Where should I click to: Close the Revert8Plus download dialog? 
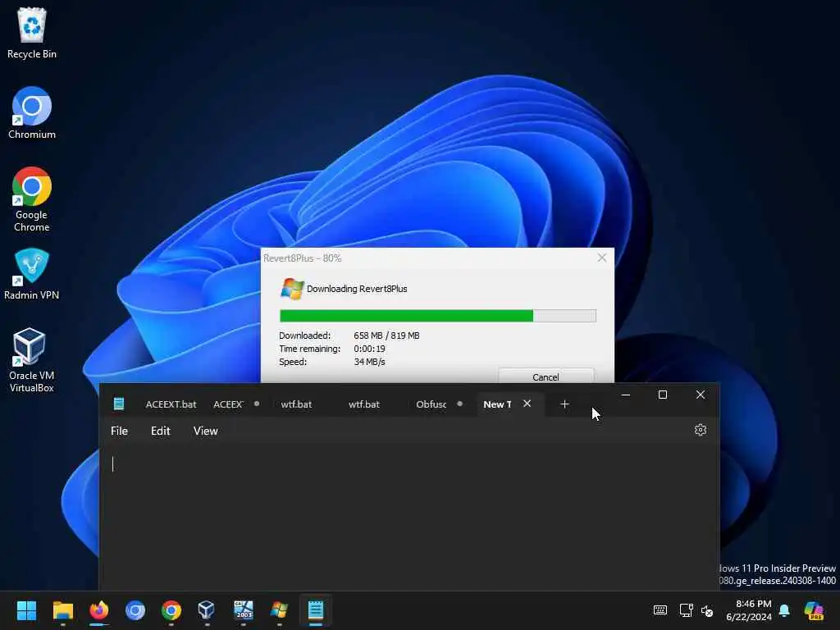(601, 258)
